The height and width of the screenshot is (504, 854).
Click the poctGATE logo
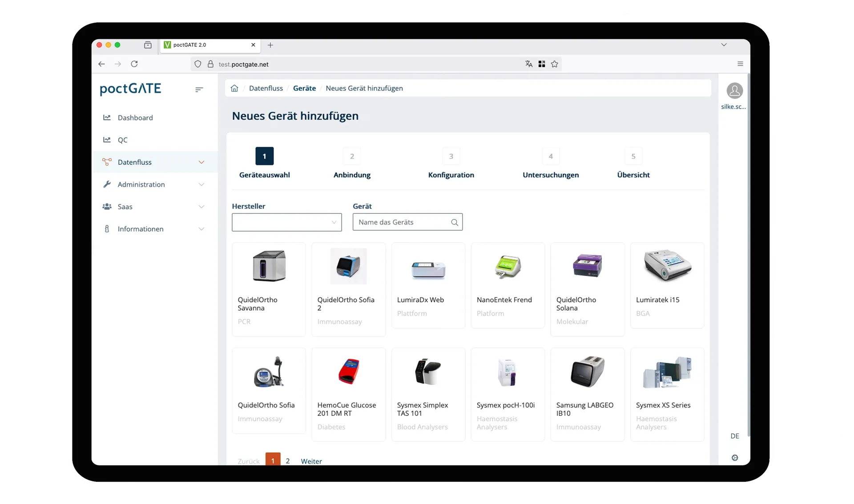[x=130, y=89]
